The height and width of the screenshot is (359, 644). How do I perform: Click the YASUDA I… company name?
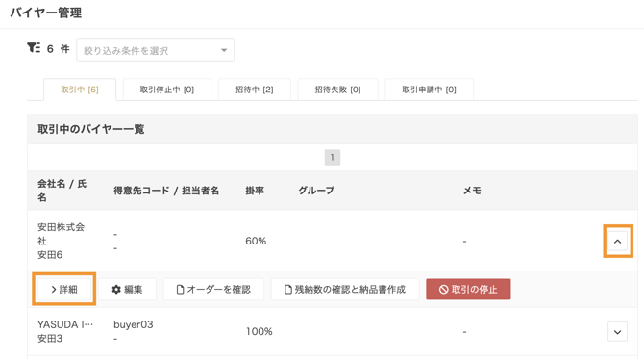(65, 324)
